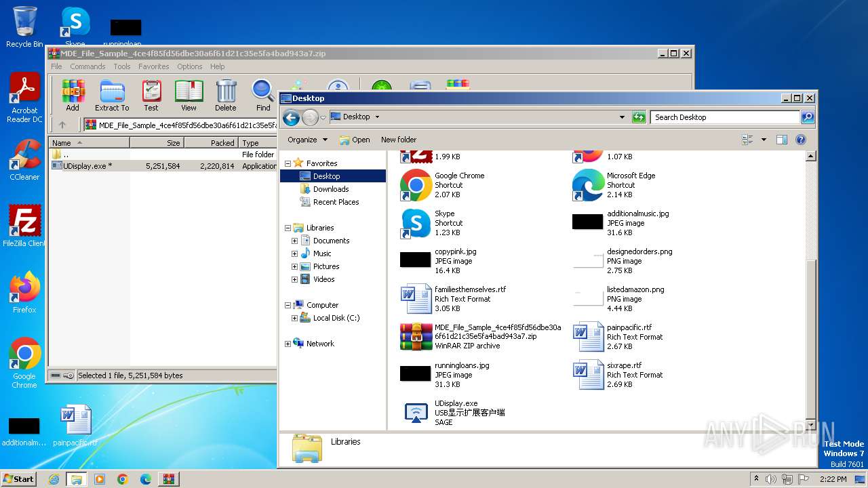Image resolution: width=868 pixels, height=488 pixels.
Task: Click Explorer Forward navigation button
Action: tap(310, 118)
